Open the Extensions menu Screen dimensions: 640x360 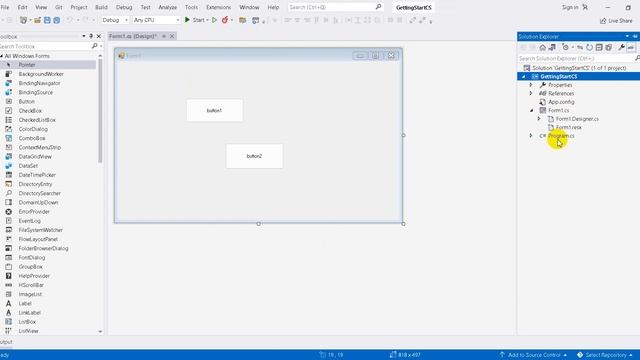click(218, 7)
